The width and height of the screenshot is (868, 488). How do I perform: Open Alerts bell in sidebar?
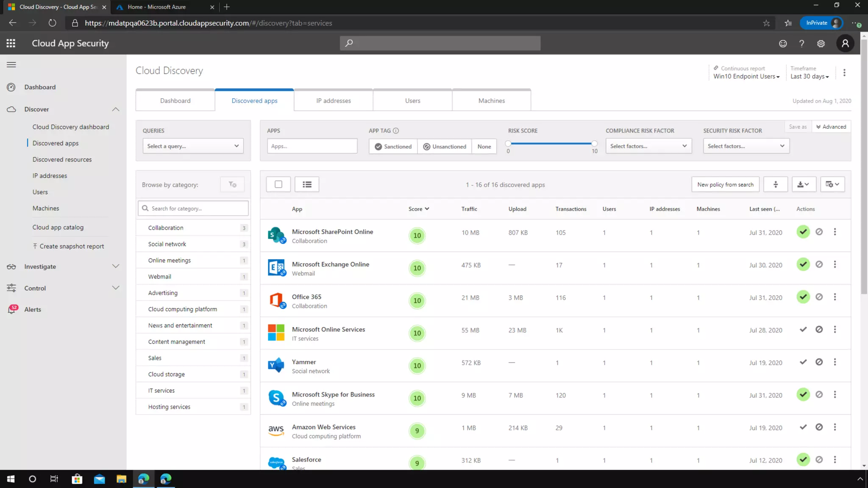[12, 309]
